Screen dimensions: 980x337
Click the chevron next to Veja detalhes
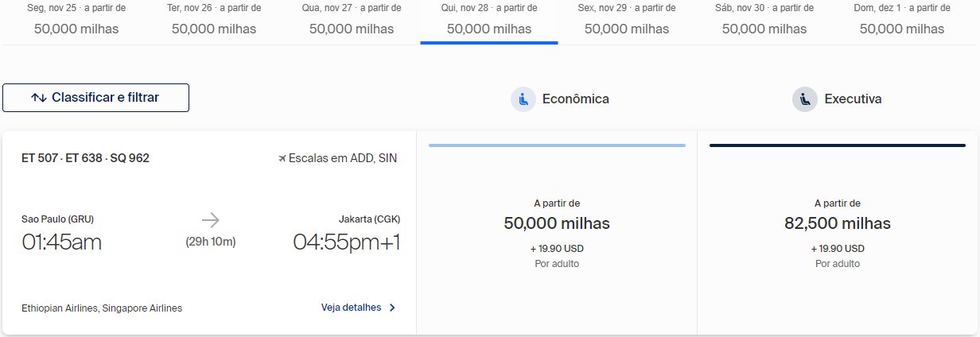point(392,308)
